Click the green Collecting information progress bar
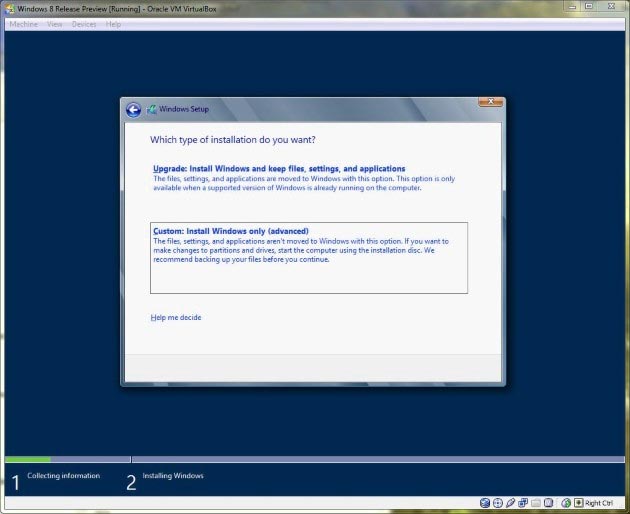Image resolution: width=630 pixels, height=514 pixels. point(28,459)
